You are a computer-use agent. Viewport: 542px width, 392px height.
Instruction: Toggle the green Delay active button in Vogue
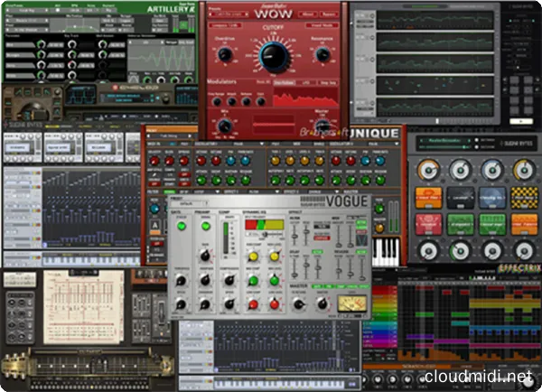(318, 252)
